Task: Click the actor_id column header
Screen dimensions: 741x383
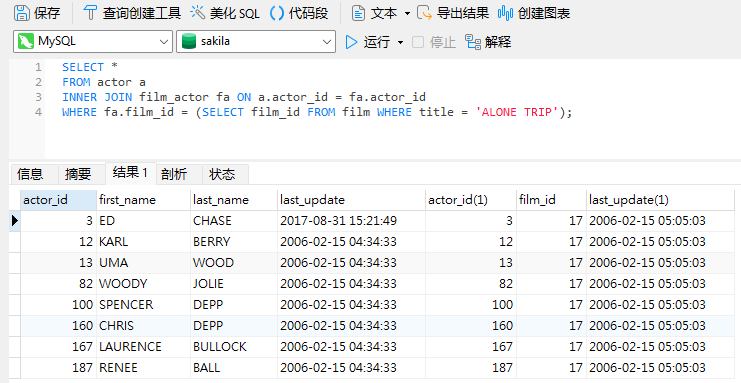Action: (59, 200)
